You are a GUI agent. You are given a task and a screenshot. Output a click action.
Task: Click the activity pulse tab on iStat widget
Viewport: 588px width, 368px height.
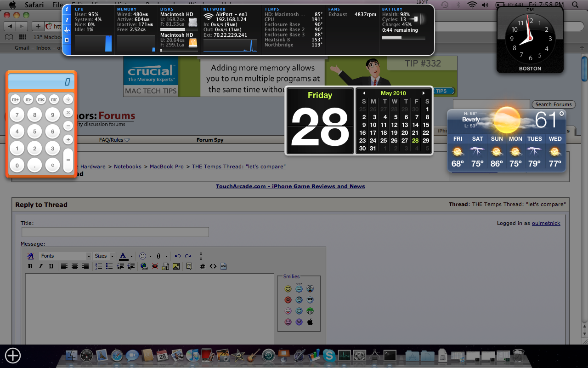(x=67, y=30)
